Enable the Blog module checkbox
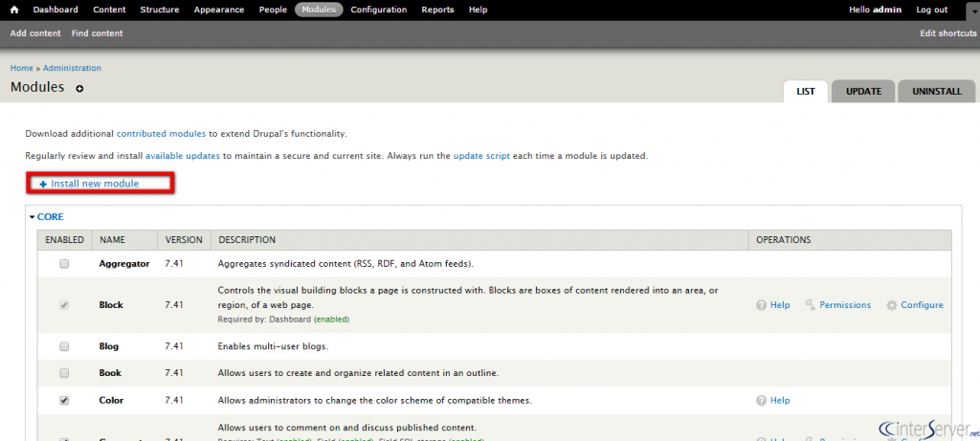 (x=64, y=346)
